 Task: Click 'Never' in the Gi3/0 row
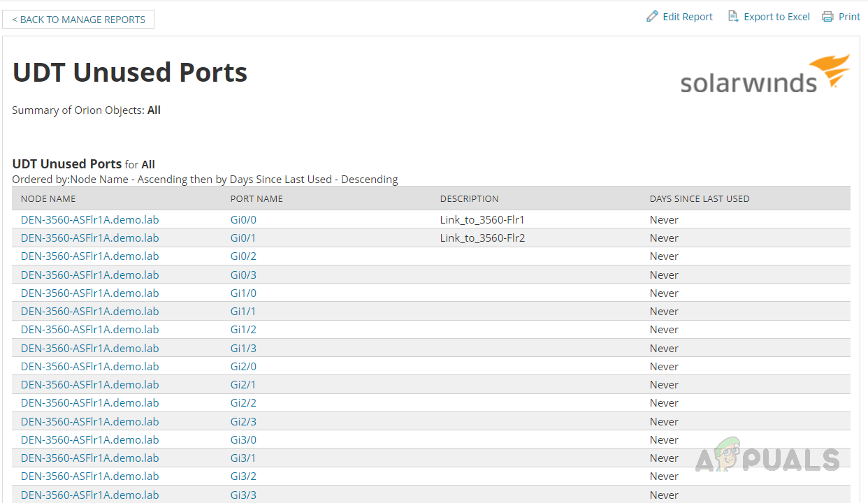[x=664, y=439]
